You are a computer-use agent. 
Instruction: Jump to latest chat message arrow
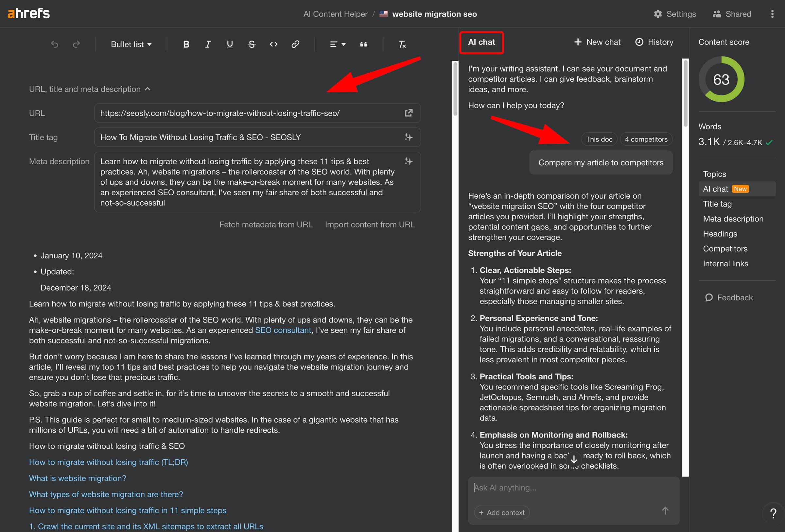574,459
